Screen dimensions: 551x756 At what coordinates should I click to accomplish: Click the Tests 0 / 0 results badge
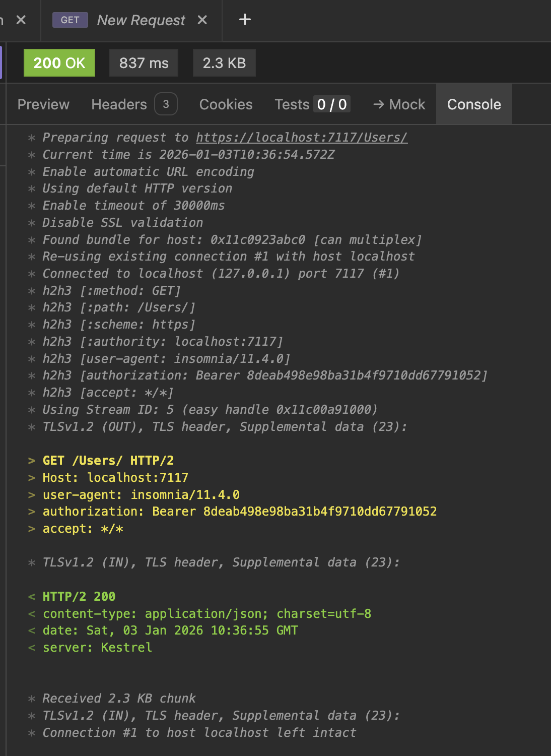(x=332, y=104)
